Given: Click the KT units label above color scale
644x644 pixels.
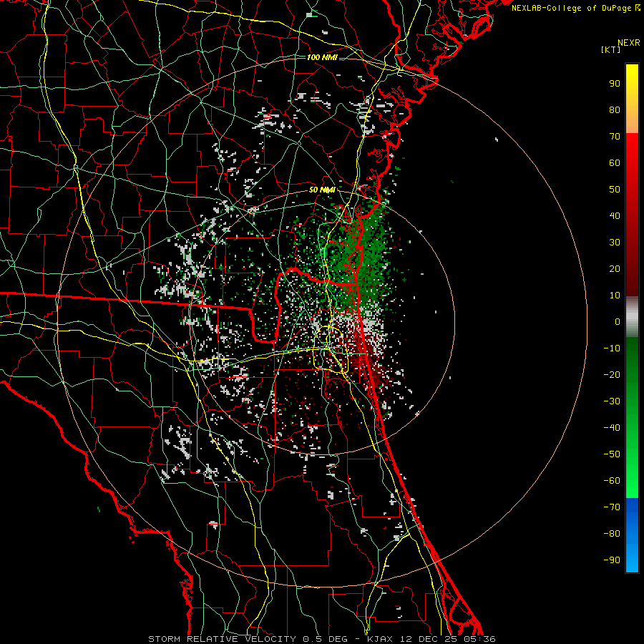Looking at the screenshot, I should tap(611, 49).
